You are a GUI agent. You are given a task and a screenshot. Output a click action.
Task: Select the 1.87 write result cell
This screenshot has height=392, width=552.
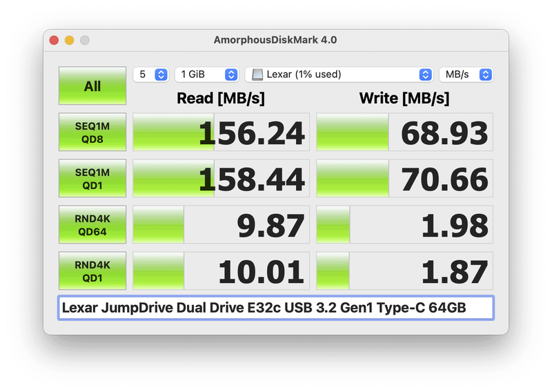pyautogui.click(x=404, y=271)
